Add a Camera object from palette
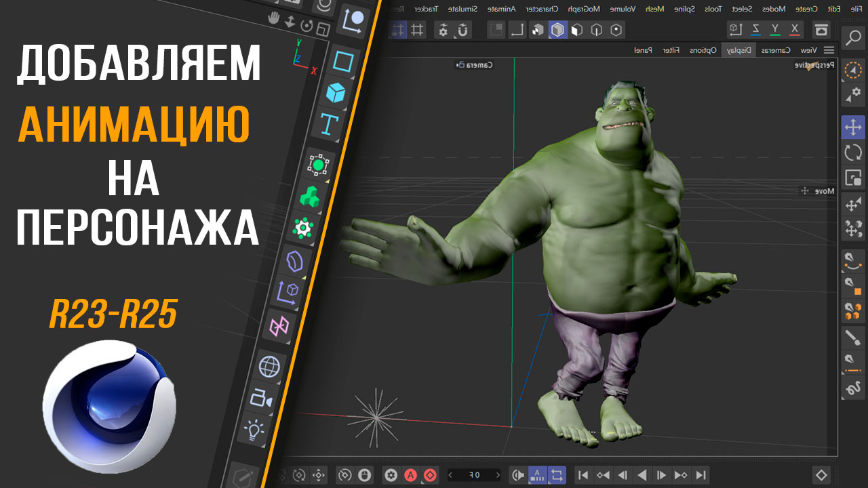 tap(261, 398)
